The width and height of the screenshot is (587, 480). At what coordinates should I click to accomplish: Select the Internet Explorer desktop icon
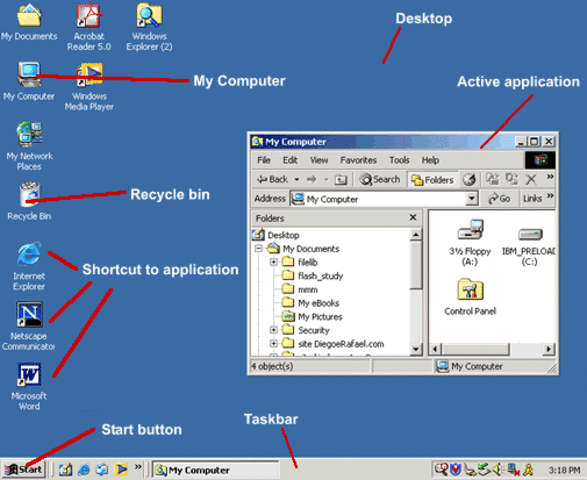[29, 266]
